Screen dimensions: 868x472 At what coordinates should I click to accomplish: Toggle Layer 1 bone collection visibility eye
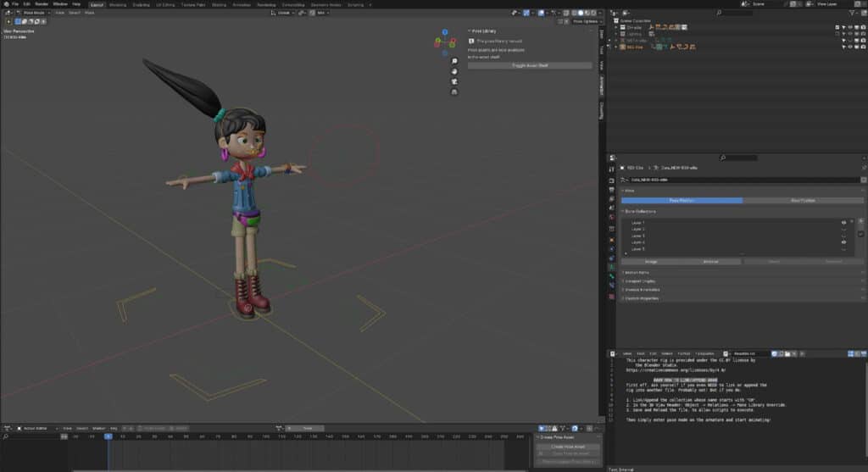point(843,223)
